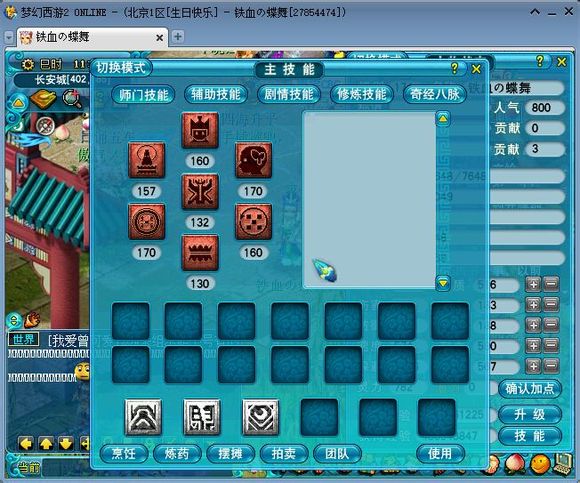Click the 使用 button
580x483 pixels.
point(440,454)
